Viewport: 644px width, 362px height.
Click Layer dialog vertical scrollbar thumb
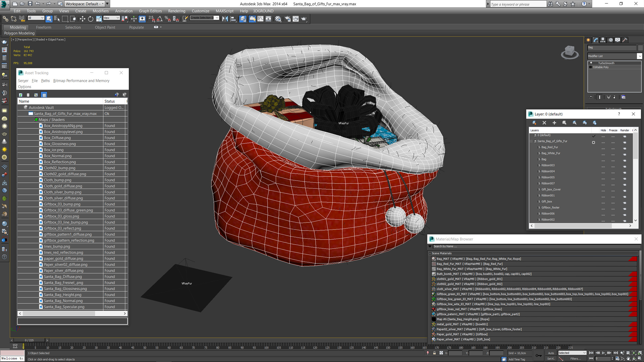coord(635,146)
